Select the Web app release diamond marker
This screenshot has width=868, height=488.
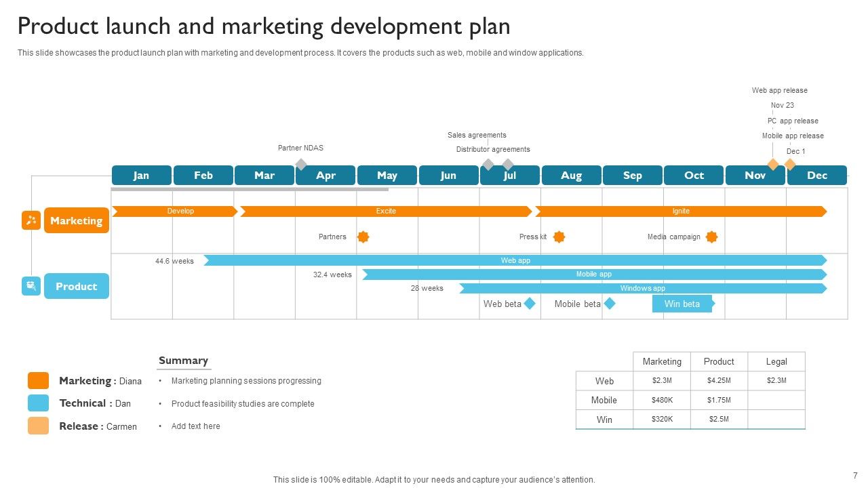[x=773, y=163]
